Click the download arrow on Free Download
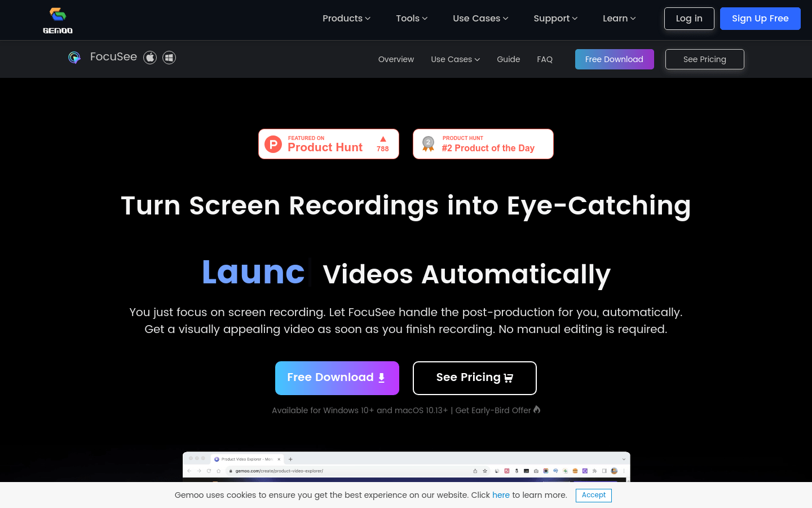Image resolution: width=812 pixels, height=508 pixels. (382, 378)
